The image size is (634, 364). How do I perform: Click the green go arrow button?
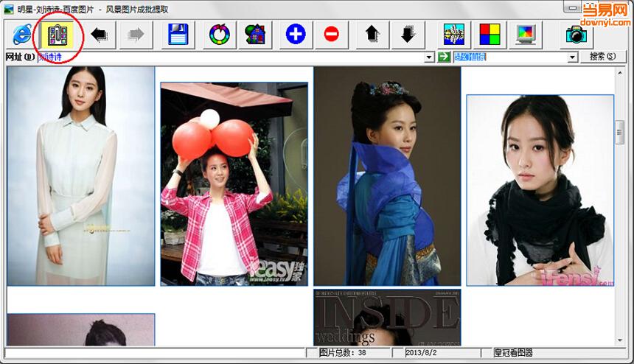(x=444, y=57)
